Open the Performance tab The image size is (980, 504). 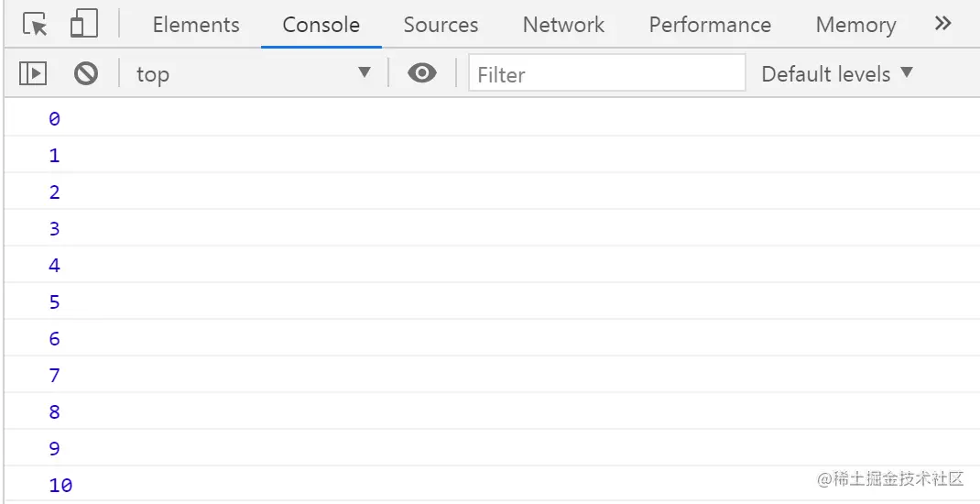[x=710, y=25]
